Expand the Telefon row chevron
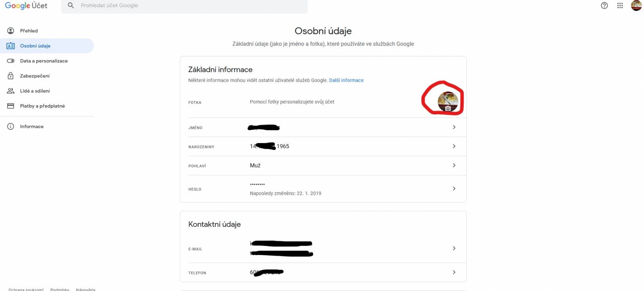 [454, 272]
